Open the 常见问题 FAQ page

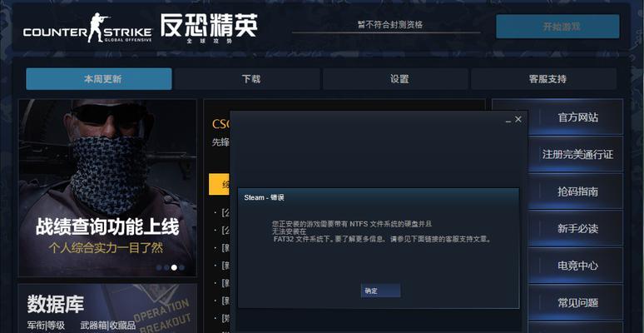pos(576,302)
